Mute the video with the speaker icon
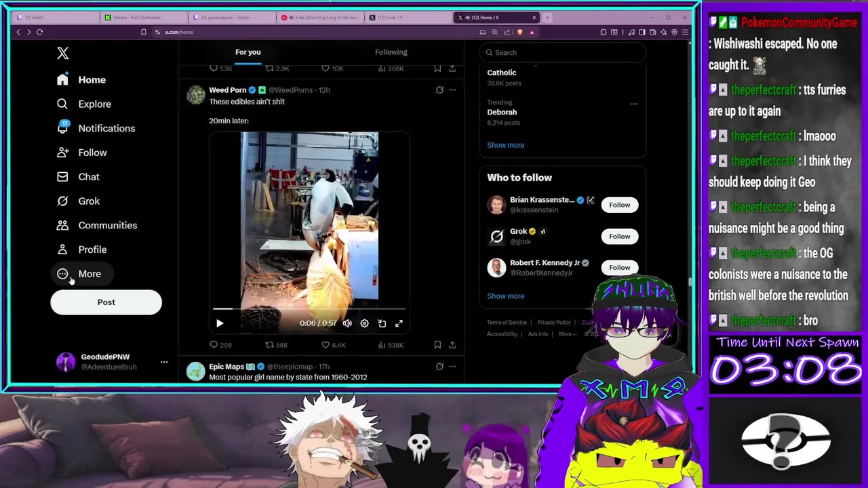The height and width of the screenshot is (488, 868). click(347, 323)
